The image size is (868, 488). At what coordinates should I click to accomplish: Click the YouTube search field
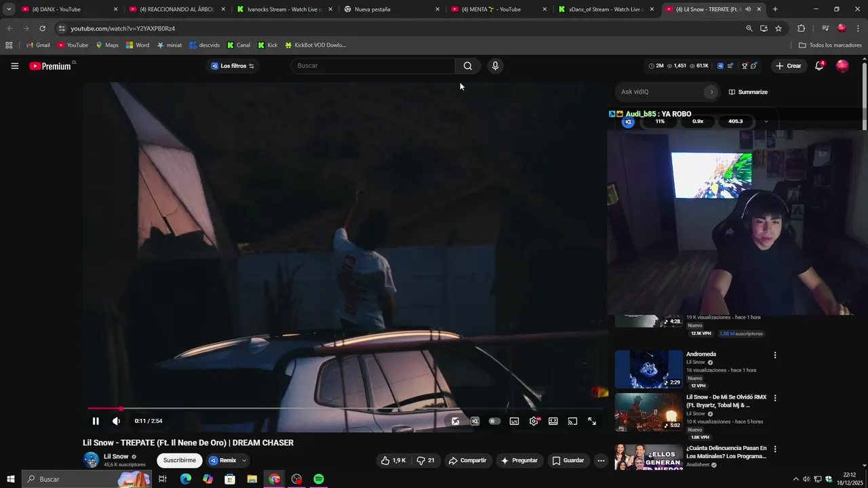tap(373, 66)
